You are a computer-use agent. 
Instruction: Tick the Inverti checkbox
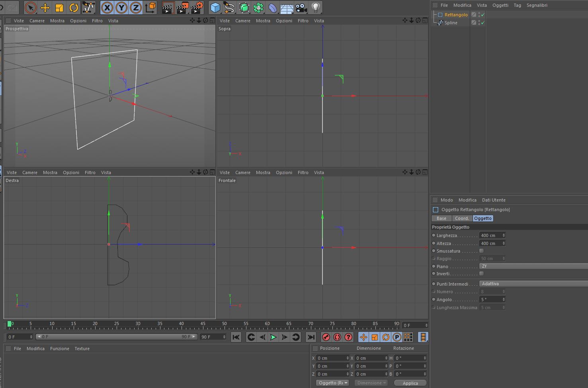coord(481,274)
